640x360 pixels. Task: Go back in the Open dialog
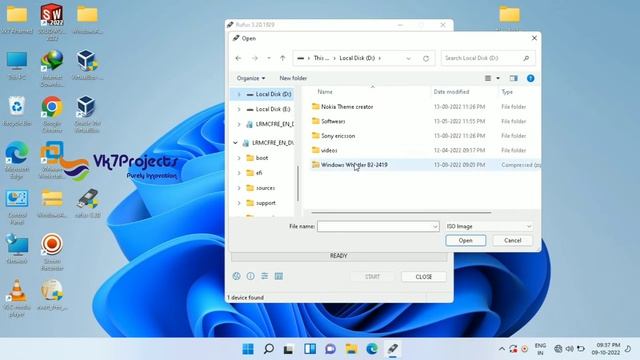click(x=239, y=58)
